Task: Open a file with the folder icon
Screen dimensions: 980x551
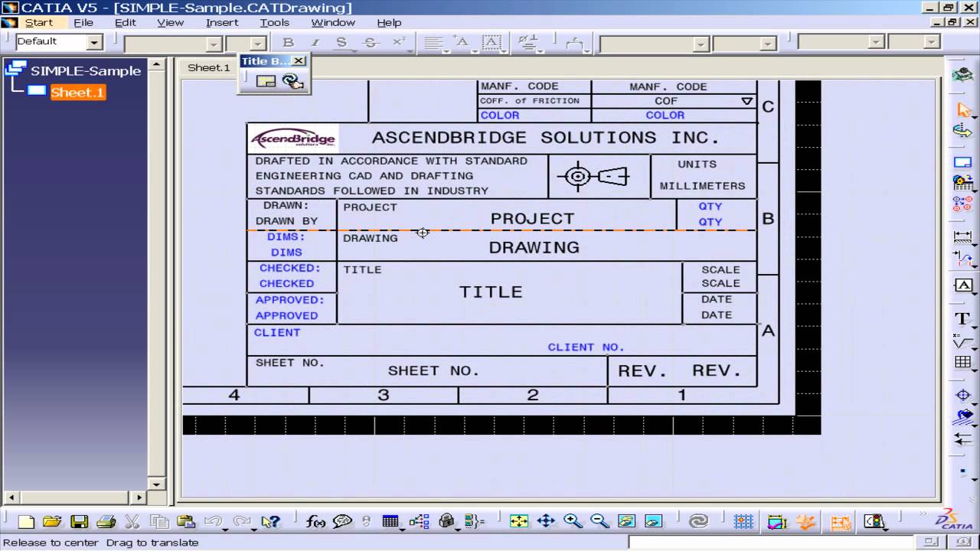Action: click(x=52, y=521)
